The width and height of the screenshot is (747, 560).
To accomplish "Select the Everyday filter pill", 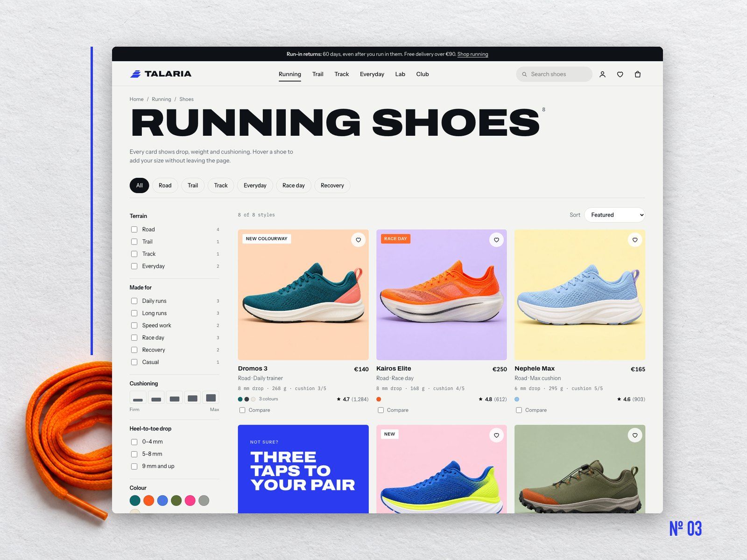I will (255, 185).
